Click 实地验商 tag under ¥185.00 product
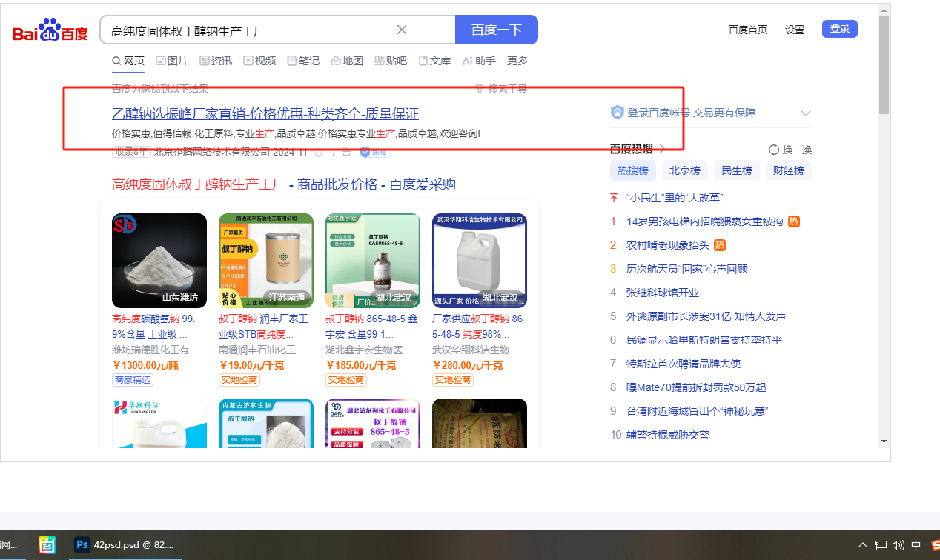The image size is (940, 560). tap(346, 380)
